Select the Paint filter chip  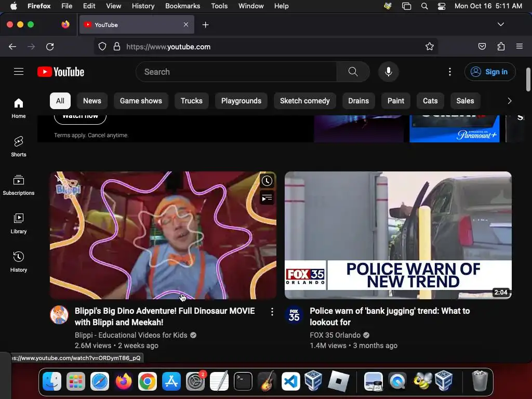tap(395, 101)
